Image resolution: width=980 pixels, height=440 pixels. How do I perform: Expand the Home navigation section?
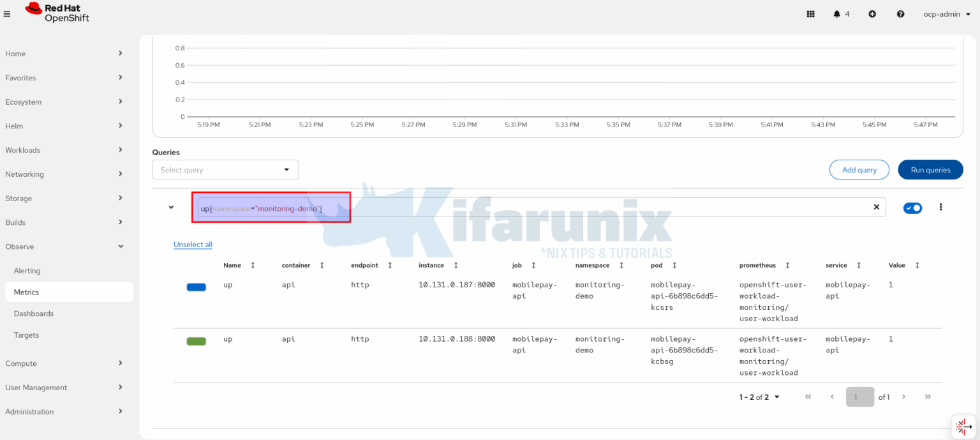(x=64, y=54)
